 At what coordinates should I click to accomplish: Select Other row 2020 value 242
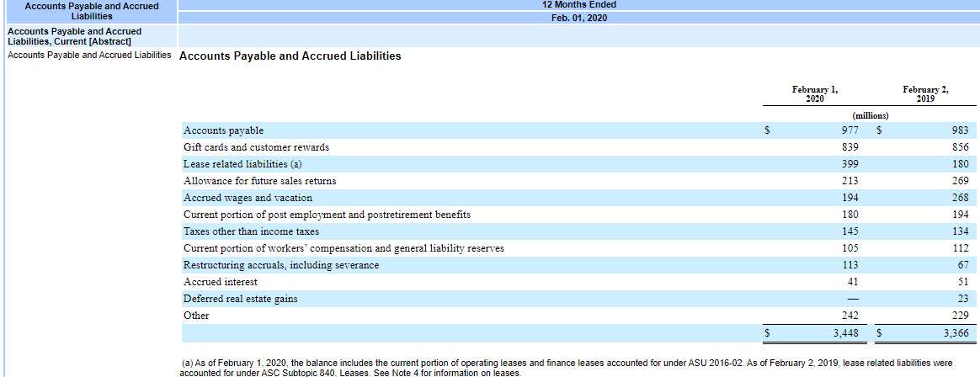coord(850,316)
